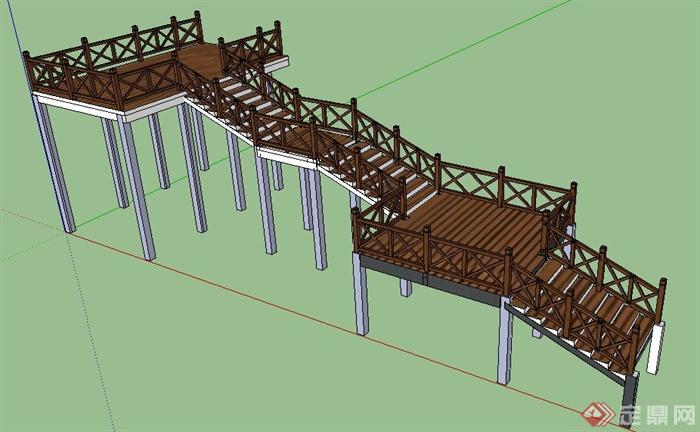Select the white post at stair bottom end
700x432 pixels.
[656, 348]
